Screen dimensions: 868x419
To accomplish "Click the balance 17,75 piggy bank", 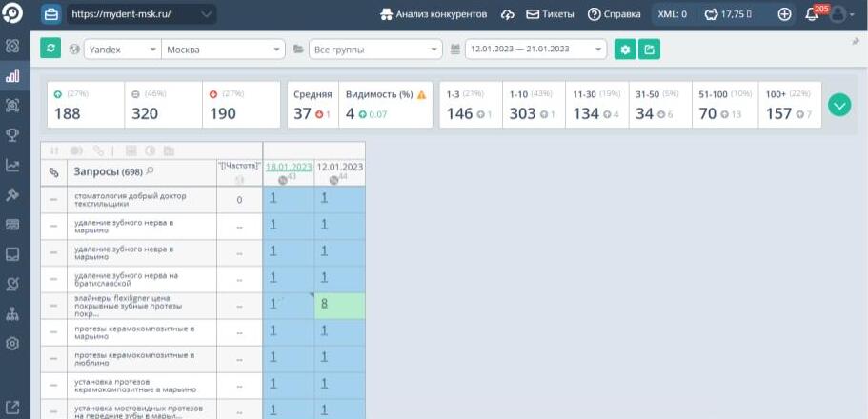I will (x=728, y=14).
